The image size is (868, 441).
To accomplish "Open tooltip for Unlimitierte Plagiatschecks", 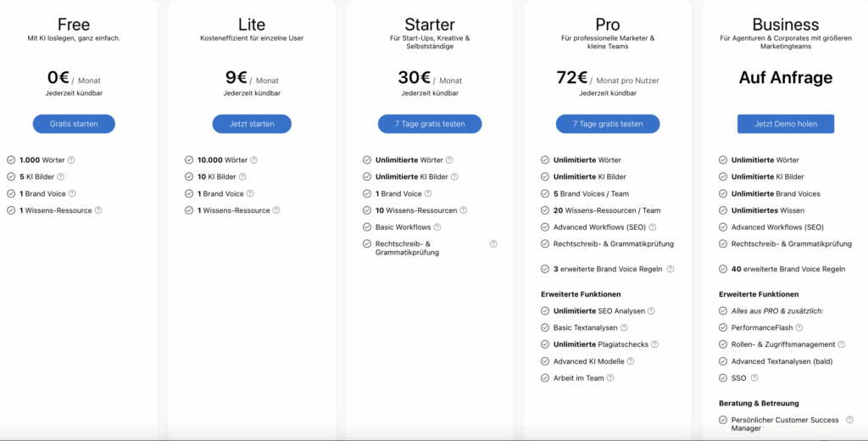I will (655, 344).
